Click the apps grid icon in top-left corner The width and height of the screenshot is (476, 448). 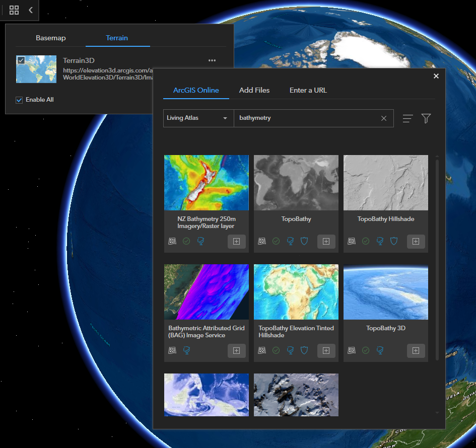coord(14,10)
